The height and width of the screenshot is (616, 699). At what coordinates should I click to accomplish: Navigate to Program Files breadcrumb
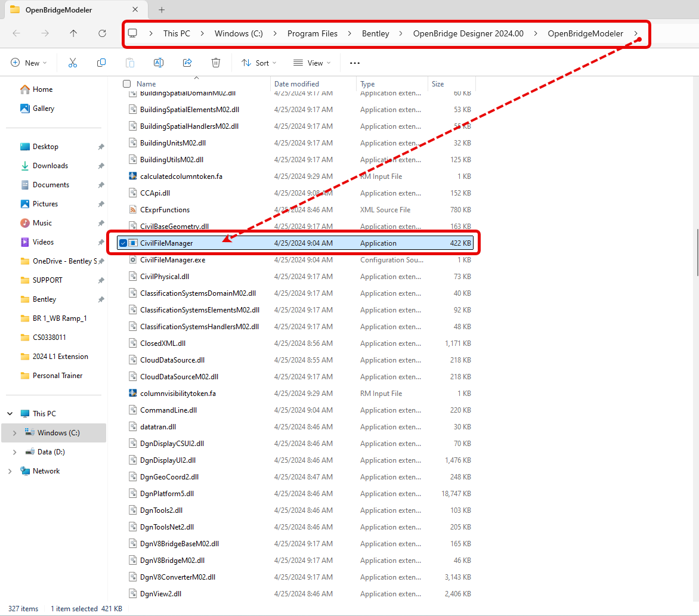click(x=312, y=33)
